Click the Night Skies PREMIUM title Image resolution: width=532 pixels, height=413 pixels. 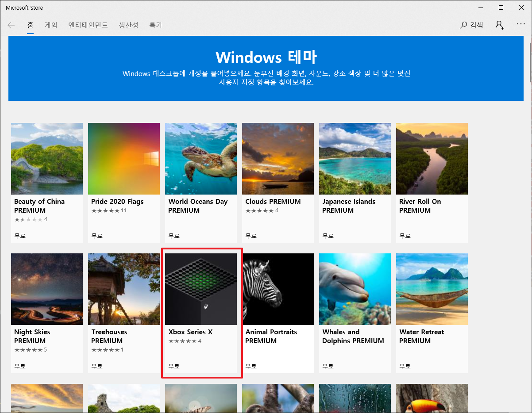click(x=32, y=336)
